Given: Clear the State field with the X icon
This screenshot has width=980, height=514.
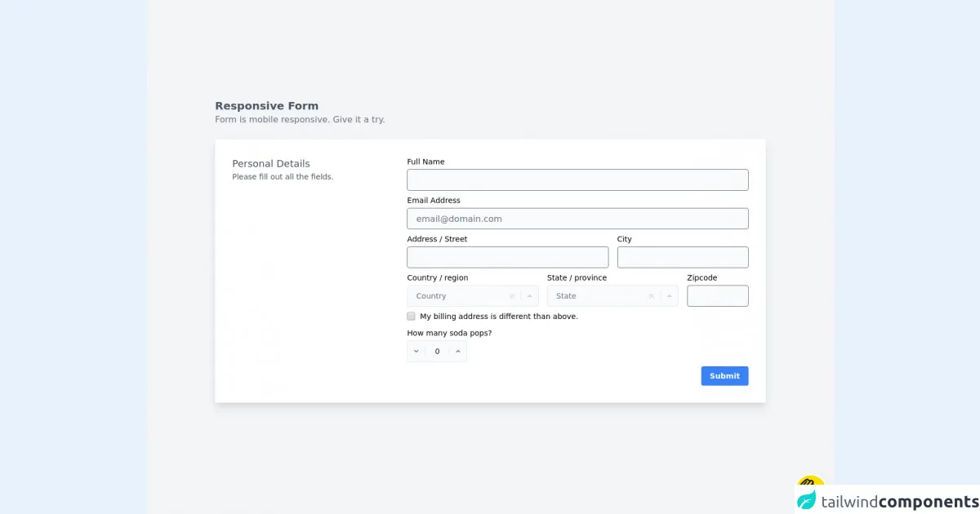Looking at the screenshot, I should pyautogui.click(x=652, y=296).
